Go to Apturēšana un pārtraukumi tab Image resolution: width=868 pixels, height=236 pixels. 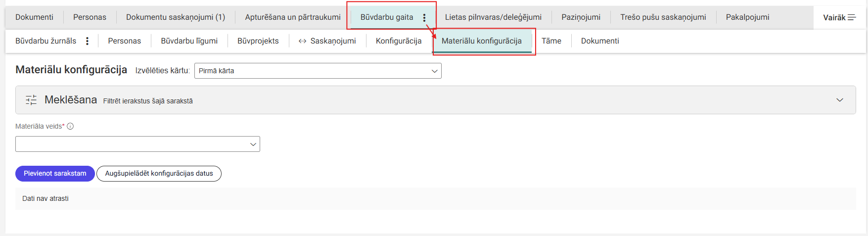(x=293, y=17)
